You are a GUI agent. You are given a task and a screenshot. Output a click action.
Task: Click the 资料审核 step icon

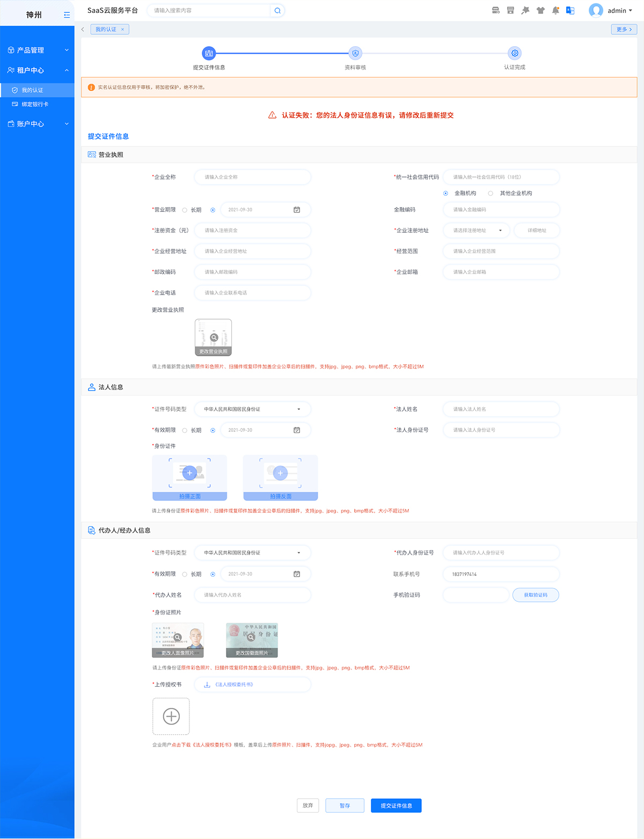coord(355,53)
